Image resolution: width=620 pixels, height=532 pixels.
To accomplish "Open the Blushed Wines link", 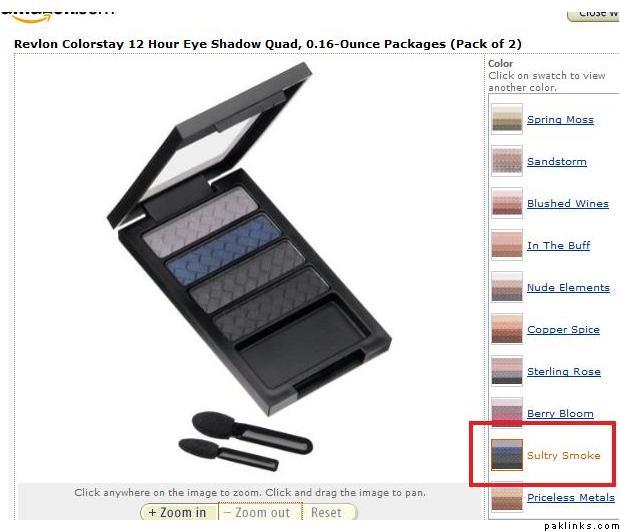I will click(568, 203).
